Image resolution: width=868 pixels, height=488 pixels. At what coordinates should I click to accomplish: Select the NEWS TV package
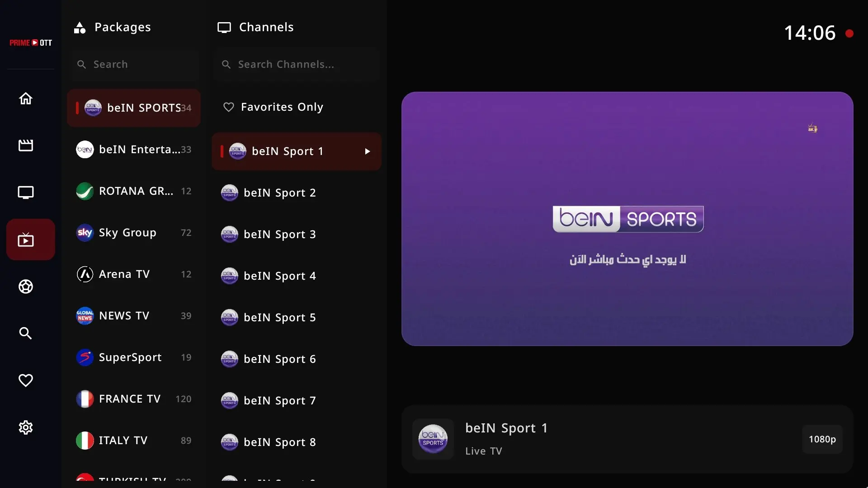(x=134, y=316)
